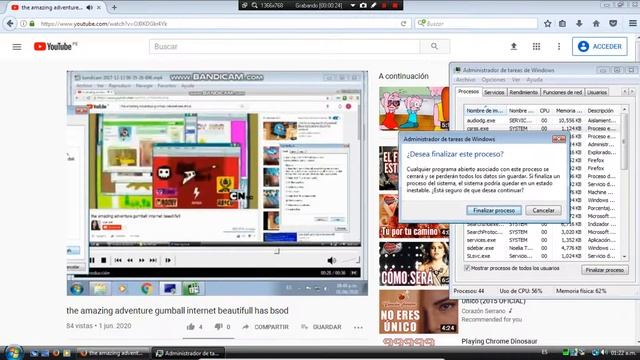Open Ayuda menu in Task Manager
The height and width of the screenshot is (360, 640).
pos(534,80)
